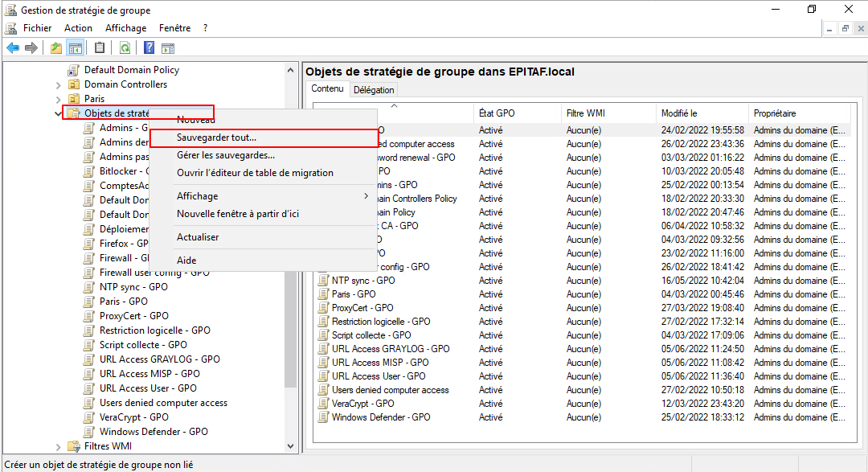Click the tree pane scroll down arrow

point(291,445)
